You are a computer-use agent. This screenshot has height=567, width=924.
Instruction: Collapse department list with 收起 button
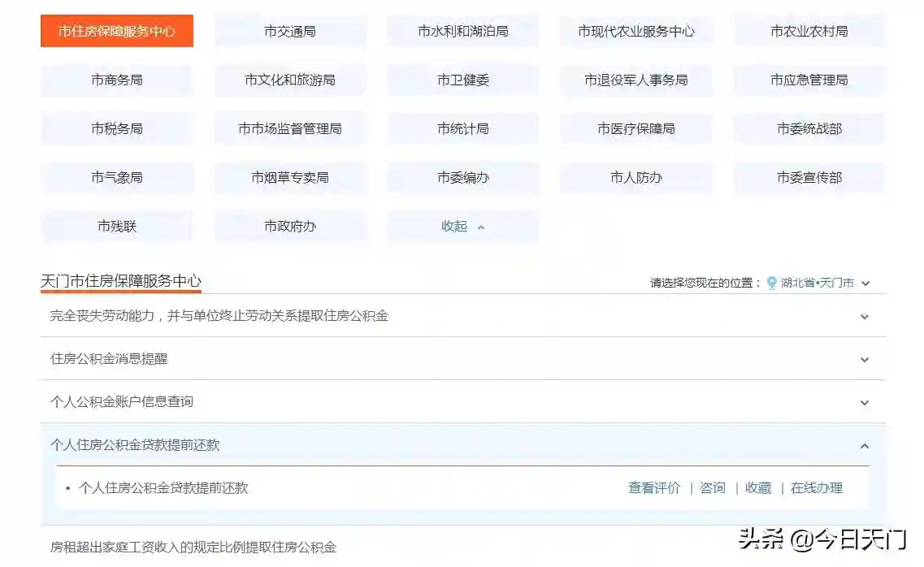[x=462, y=227]
